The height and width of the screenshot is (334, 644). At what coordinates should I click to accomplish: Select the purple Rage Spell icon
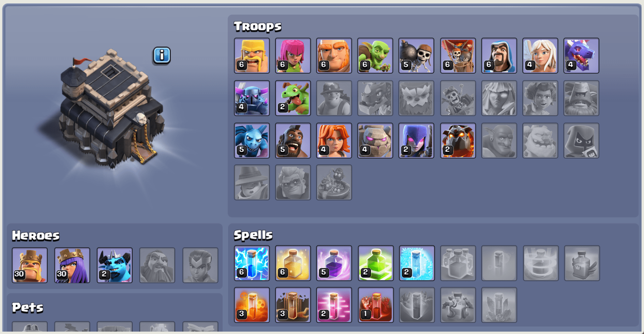(x=334, y=263)
